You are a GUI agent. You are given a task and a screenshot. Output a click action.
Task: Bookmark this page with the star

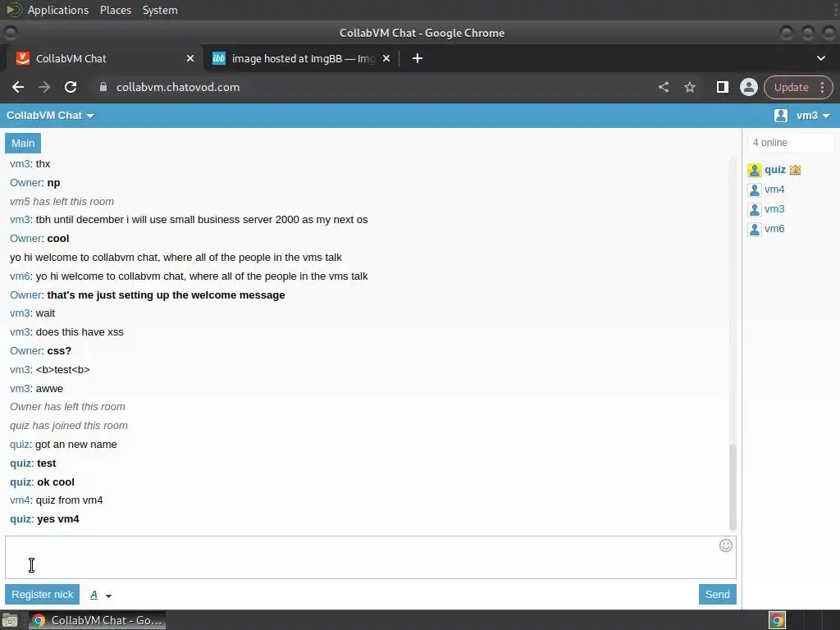(x=689, y=87)
